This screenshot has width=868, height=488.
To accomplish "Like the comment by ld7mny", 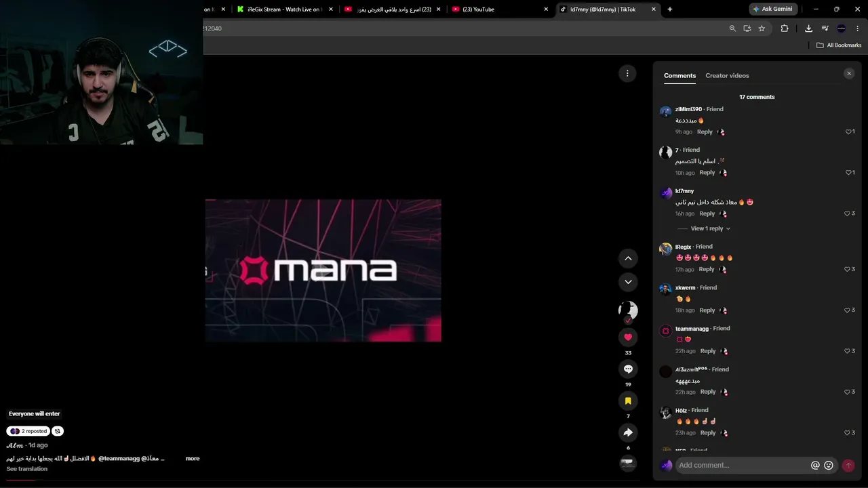I will click(847, 213).
